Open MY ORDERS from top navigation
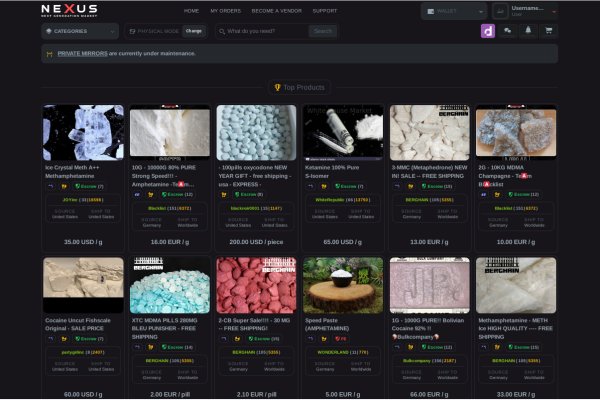 click(226, 11)
